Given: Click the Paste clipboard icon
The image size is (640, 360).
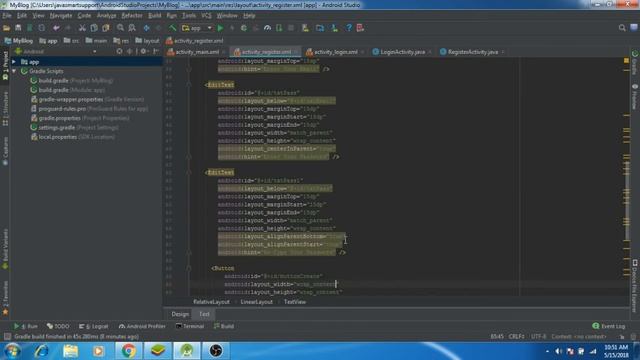Looking at the screenshot, I should 106,28.
